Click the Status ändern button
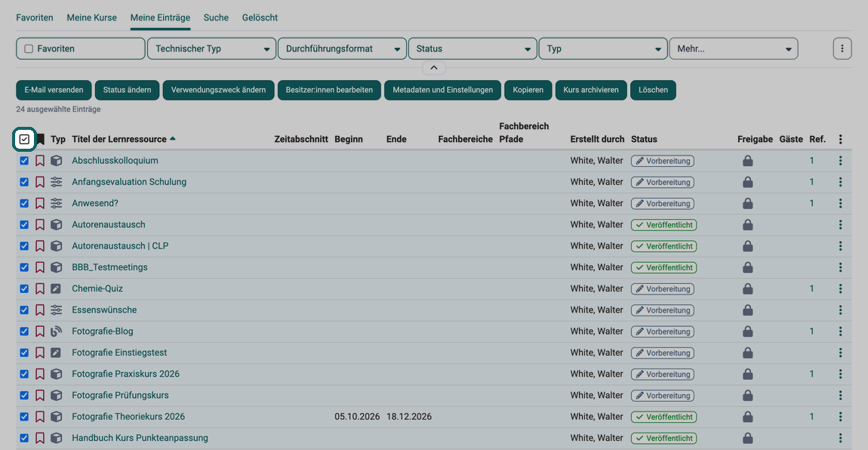The width and height of the screenshot is (868, 450). pos(127,90)
